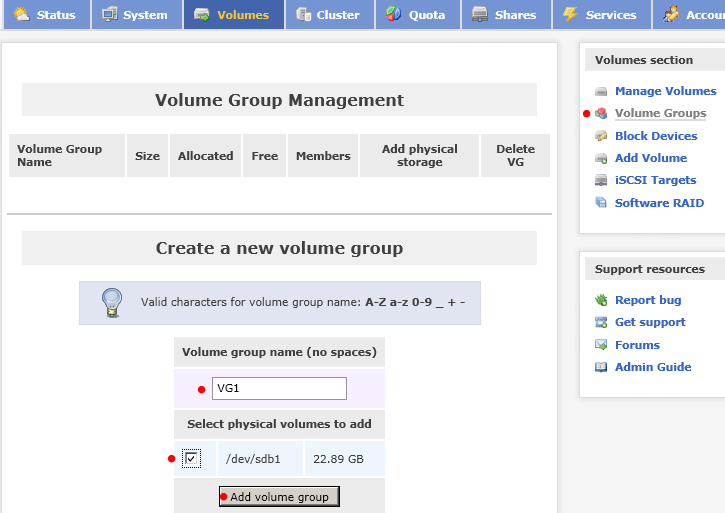This screenshot has width=725, height=513.
Task: Click the Forums envelope icon
Action: click(601, 345)
